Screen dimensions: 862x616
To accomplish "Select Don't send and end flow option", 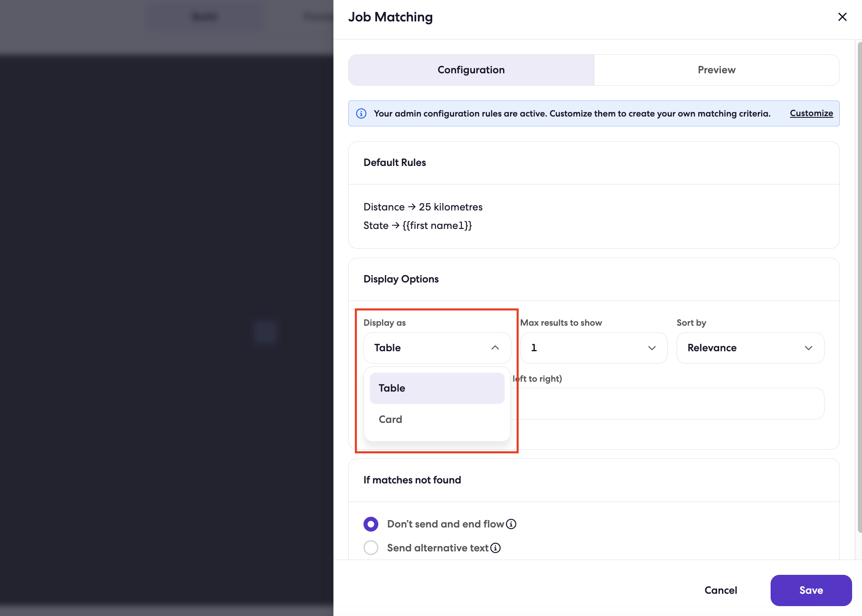I will tap(371, 524).
